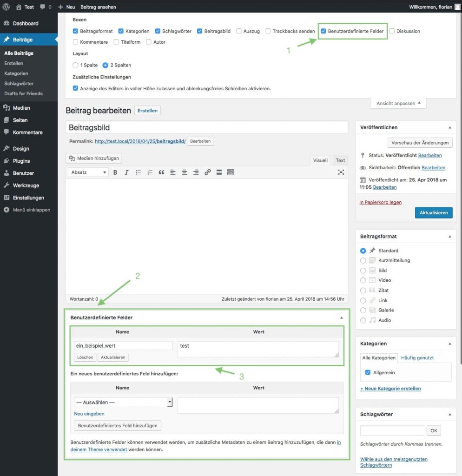462x476 pixels.
Task: Enable distraction-free writing mode icon
Action: click(x=341, y=172)
